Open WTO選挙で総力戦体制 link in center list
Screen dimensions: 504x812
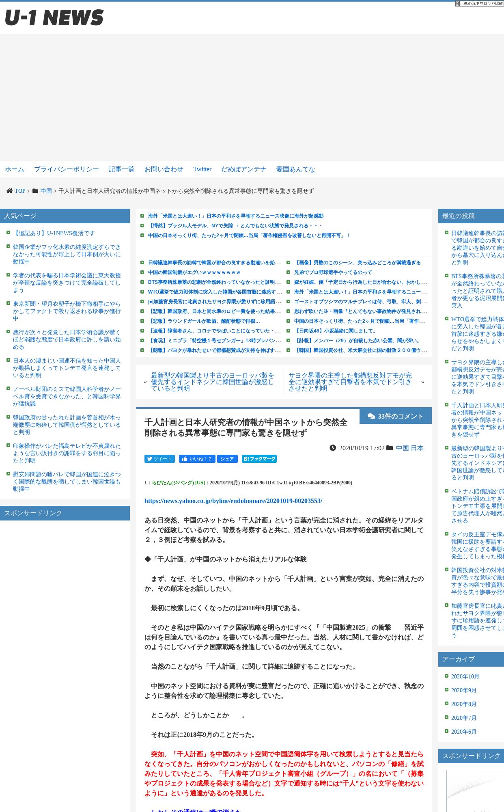215,292
